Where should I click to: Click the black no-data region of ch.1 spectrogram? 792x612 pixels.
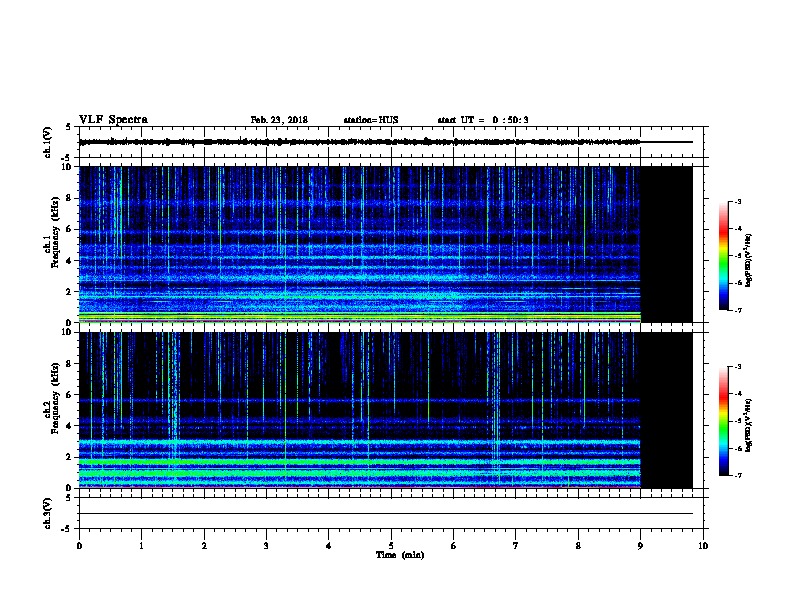pyautogui.click(x=666, y=244)
